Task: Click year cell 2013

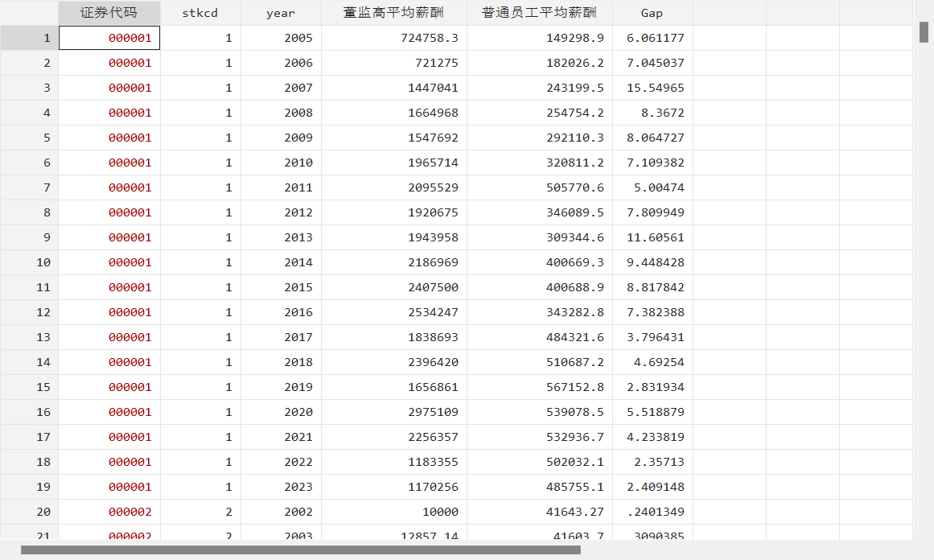Action: tap(281, 237)
